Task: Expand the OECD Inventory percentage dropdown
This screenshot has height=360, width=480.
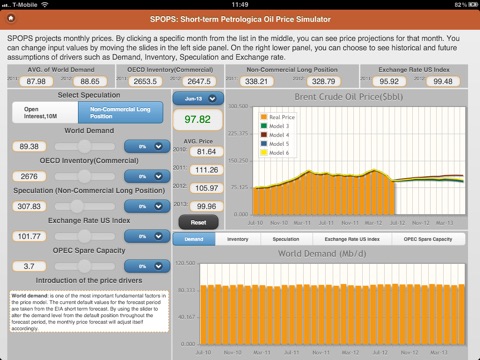Action: point(147,176)
